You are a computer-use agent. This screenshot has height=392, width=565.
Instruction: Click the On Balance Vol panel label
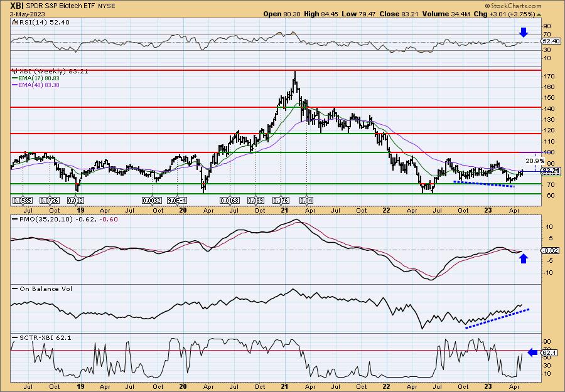tap(45, 289)
